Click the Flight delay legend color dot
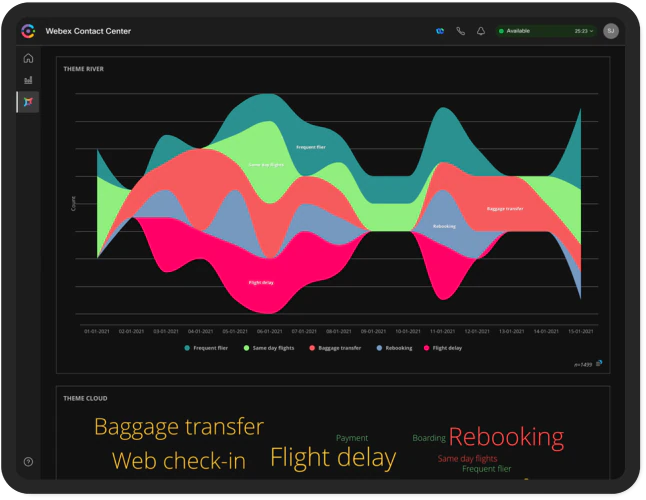Screen dimensions: 646x500 pos(427,348)
